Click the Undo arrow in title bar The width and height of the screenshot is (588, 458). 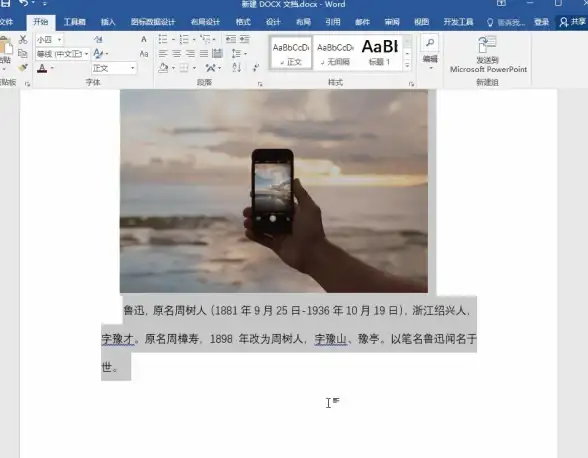click(x=24, y=3)
